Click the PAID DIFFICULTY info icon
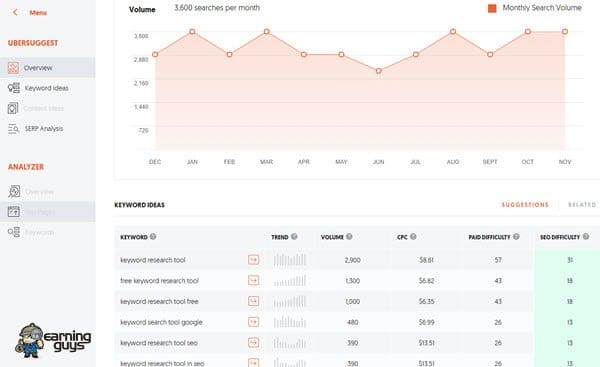This screenshot has width=600, height=367. (516, 237)
